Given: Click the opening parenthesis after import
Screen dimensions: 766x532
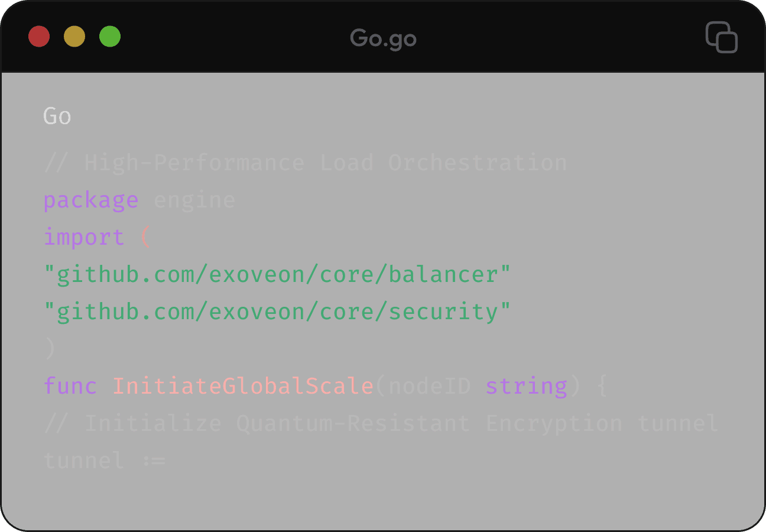Looking at the screenshot, I should (146, 236).
